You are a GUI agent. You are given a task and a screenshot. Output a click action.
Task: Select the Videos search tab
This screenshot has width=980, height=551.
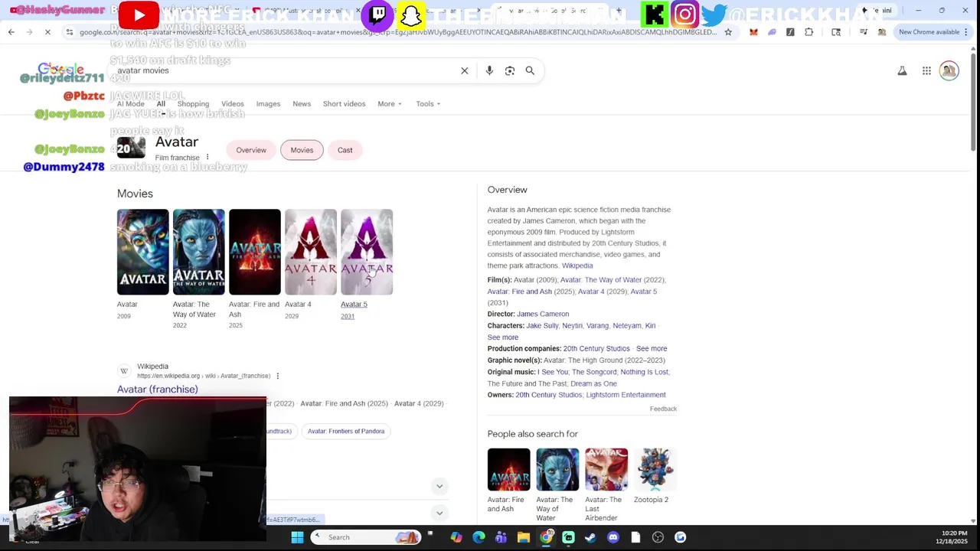[x=233, y=104]
